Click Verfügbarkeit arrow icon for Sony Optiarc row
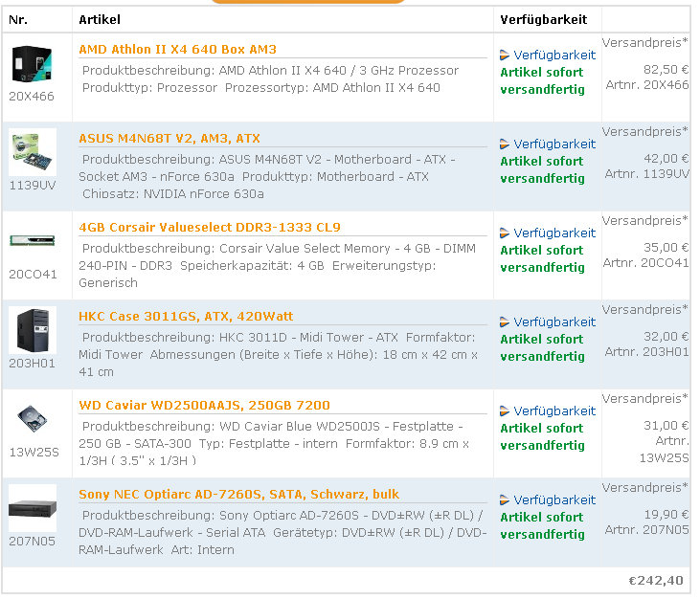Image resolution: width=700 pixels, height=599 pixels. [505, 500]
